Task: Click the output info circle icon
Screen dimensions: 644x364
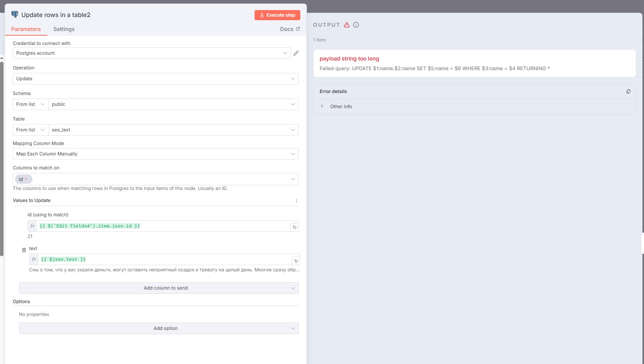Action: [356, 25]
